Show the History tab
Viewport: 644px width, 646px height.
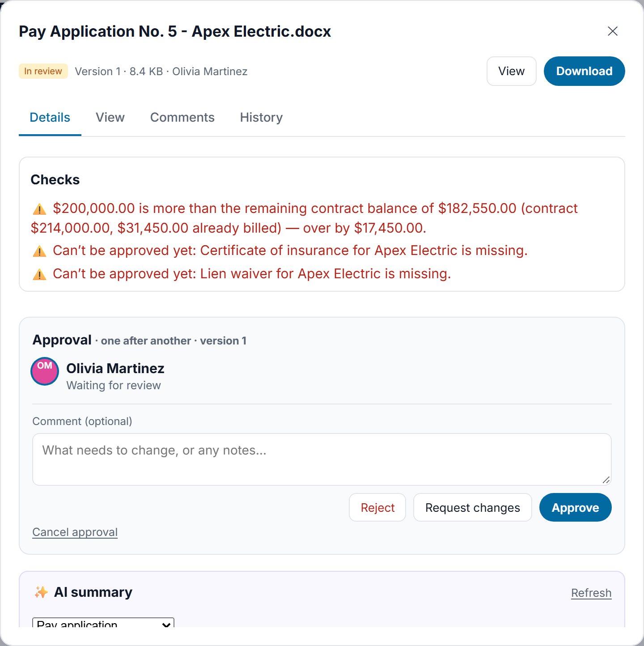point(262,117)
